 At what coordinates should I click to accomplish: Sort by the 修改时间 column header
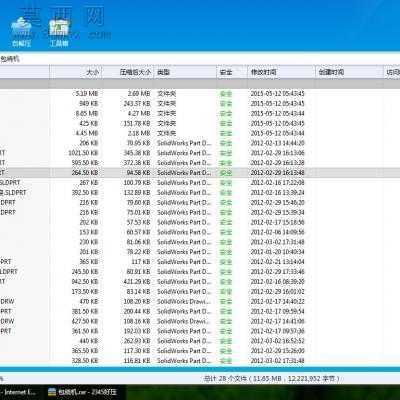(263, 72)
